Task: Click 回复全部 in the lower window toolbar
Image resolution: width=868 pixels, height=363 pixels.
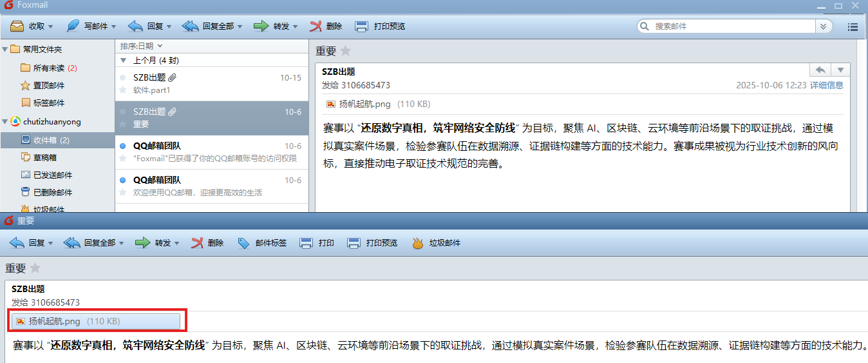Action: (x=72, y=243)
